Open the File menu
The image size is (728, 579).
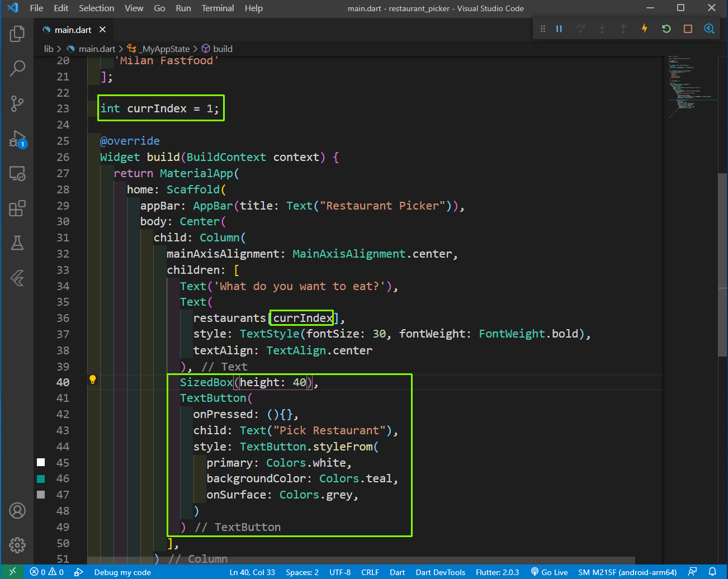(x=36, y=8)
